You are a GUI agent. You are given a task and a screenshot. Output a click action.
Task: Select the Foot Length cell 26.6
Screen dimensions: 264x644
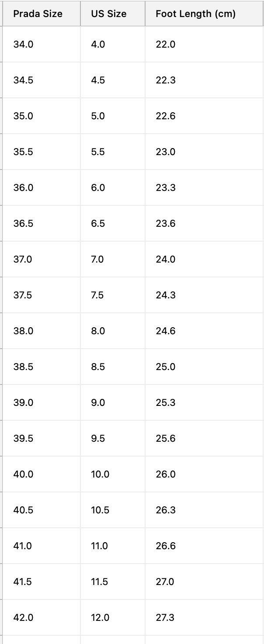(x=205, y=546)
